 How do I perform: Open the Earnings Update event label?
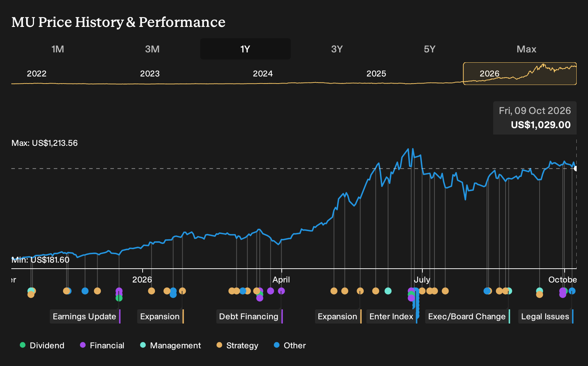coord(85,316)
